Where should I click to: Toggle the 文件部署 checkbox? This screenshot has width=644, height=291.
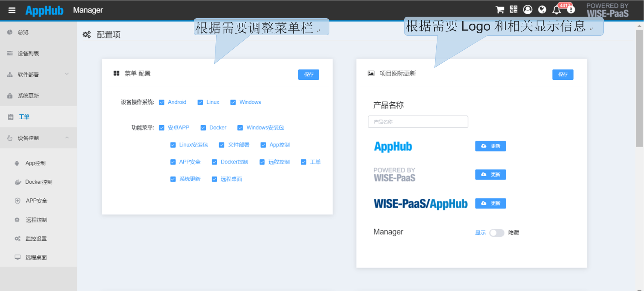tap(222, 145)
